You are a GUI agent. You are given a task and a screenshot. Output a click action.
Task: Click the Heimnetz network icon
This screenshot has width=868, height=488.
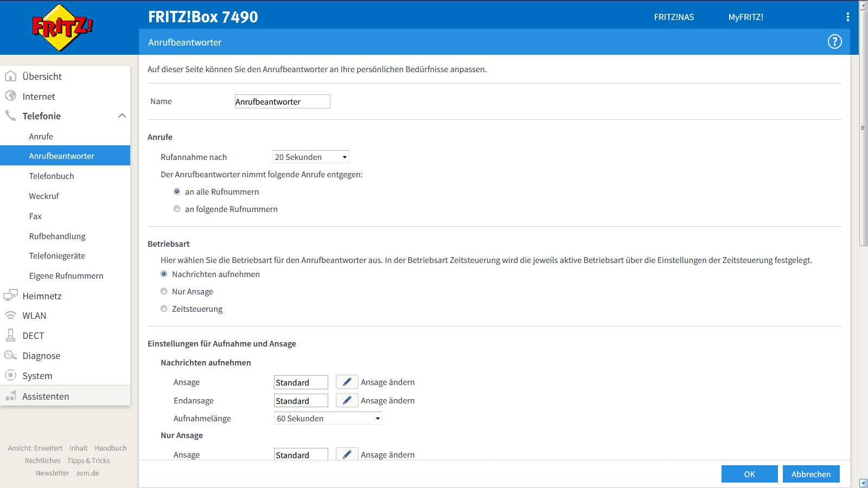[x=10, y=296]
